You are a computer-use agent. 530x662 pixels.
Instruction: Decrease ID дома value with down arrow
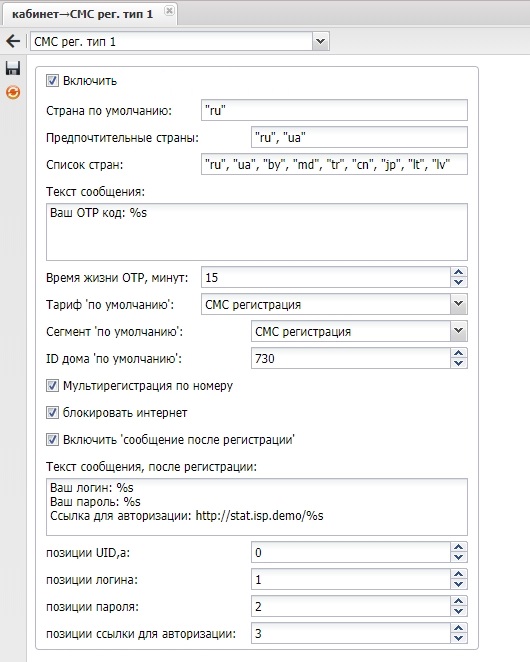[x=459, y=363]
